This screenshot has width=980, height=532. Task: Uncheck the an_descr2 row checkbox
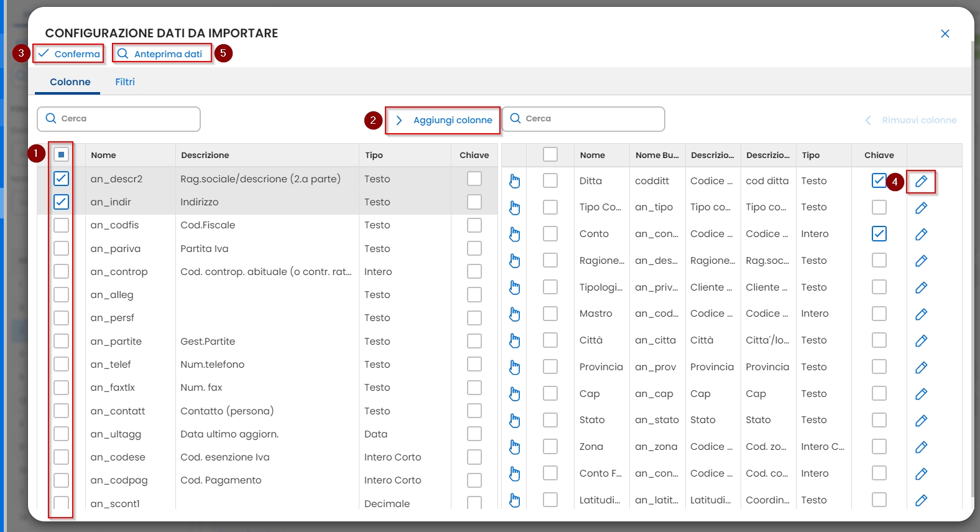point(61,179)
